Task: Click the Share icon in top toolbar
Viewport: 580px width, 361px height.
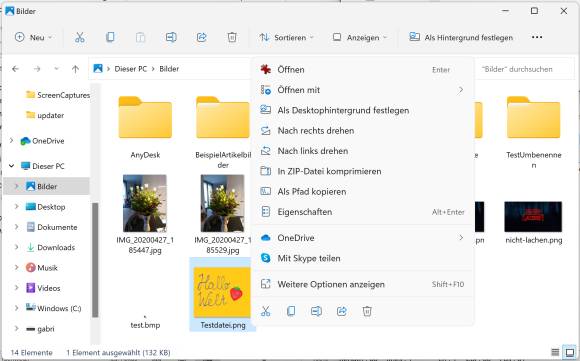Action: tap(202, 37)
